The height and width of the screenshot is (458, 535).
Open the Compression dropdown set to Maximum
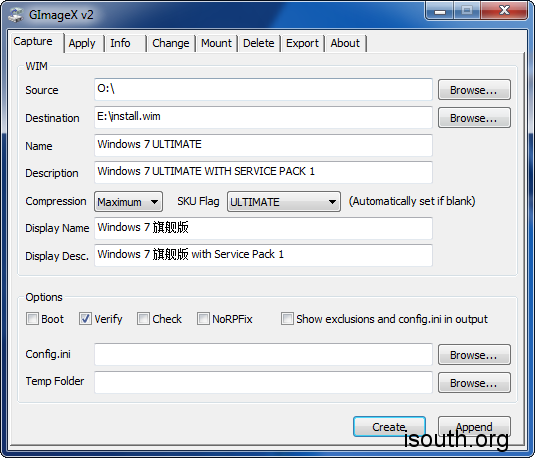[128, 202]
